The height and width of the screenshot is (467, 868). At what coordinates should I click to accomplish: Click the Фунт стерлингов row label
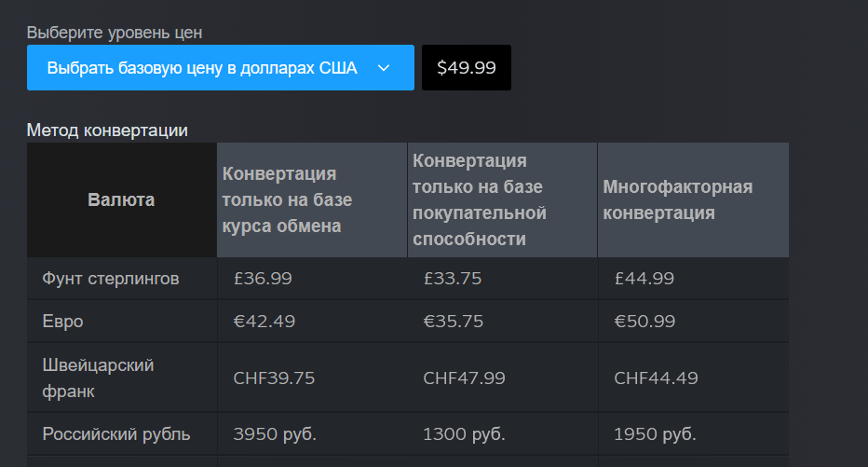[111, 278]
